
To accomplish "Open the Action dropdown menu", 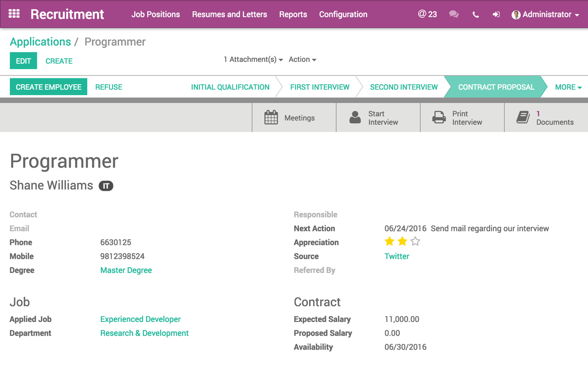I will click(302, 59).
